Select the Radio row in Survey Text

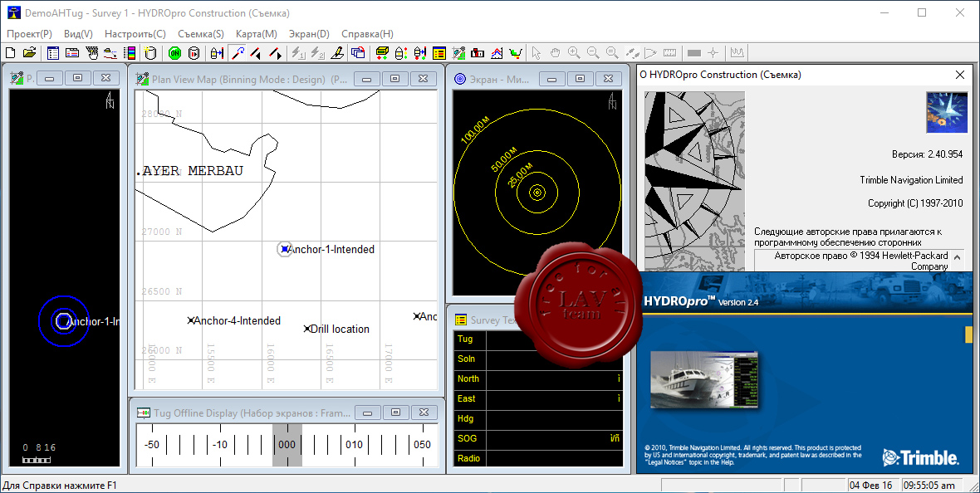(538, 458)
